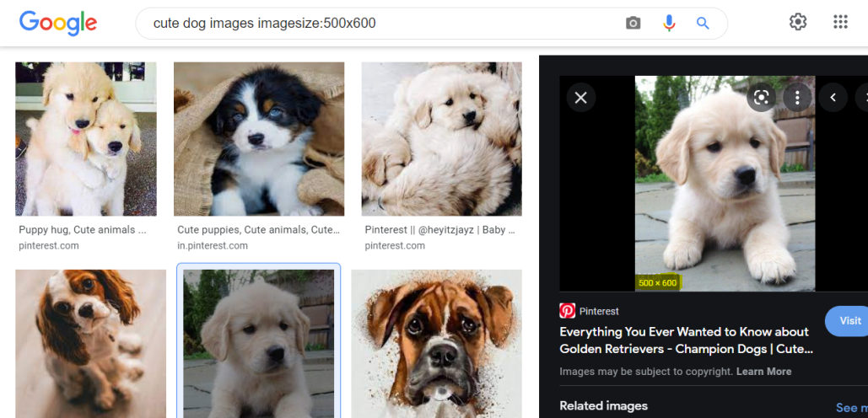Go to previous image in preview
Image resolution: width=868 pixels, height=418 pixels.
point(833,98)
